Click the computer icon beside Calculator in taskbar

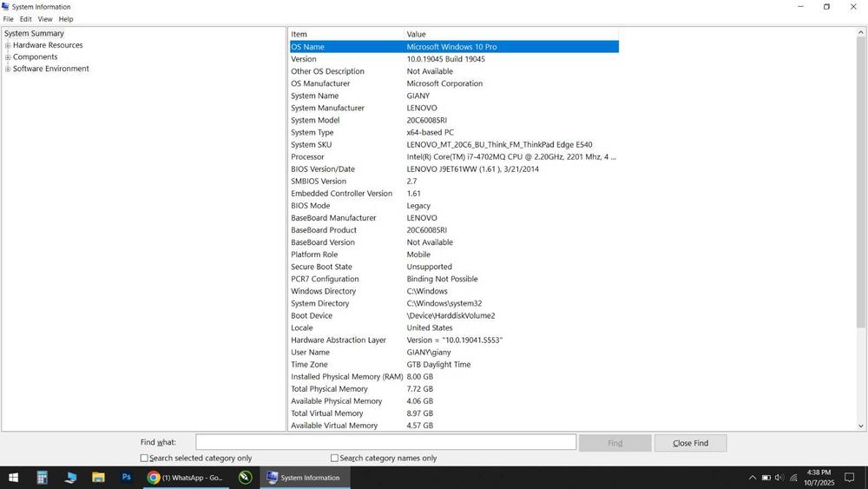click(70, 478)
